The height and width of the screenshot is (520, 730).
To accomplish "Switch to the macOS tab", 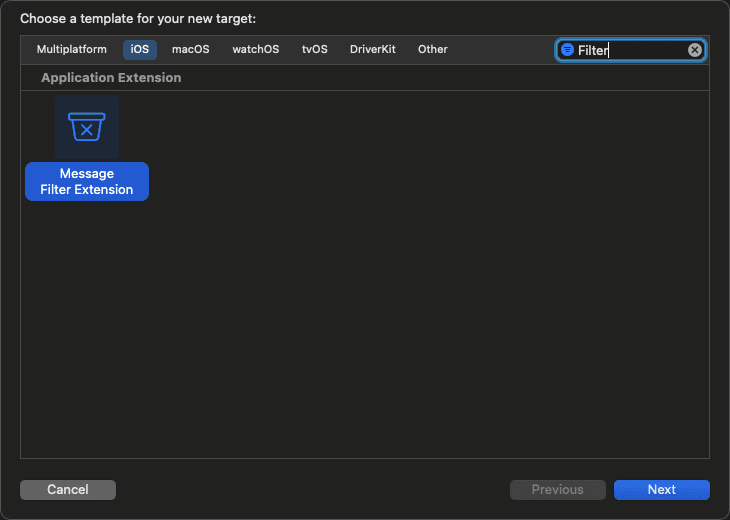I will coord(191,49).
